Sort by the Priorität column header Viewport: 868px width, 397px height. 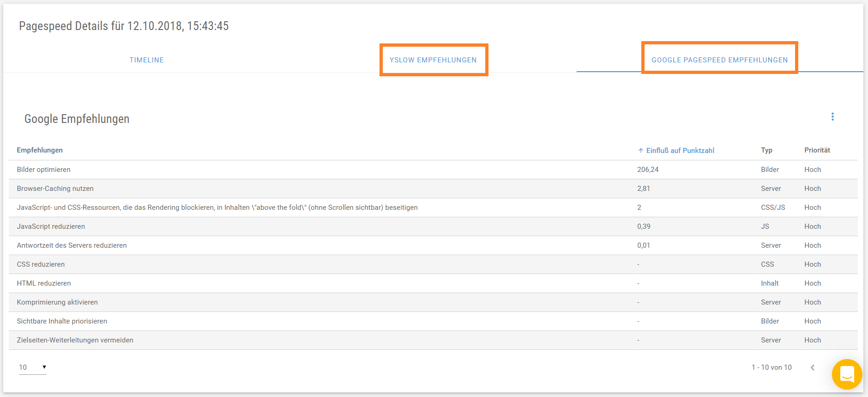(x=817, y=150)
